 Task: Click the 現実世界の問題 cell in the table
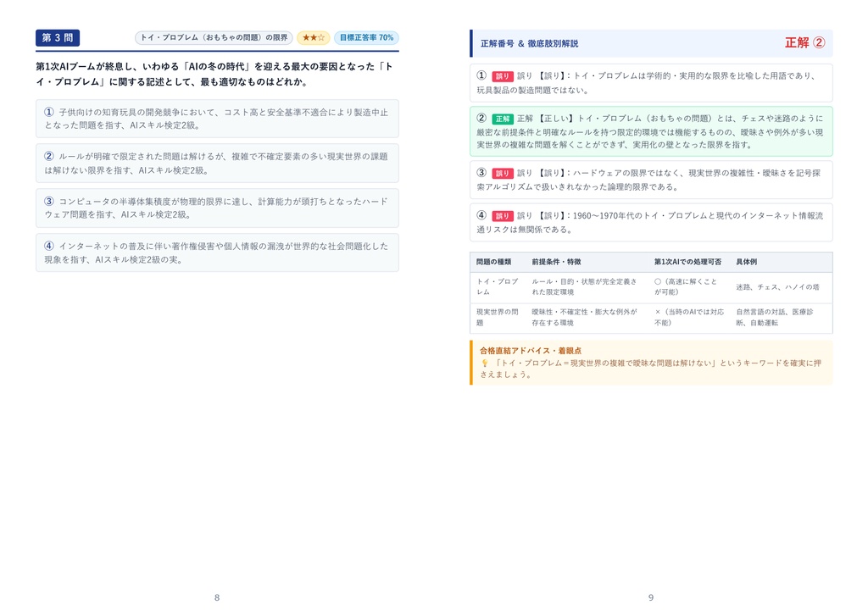point(497,317)
